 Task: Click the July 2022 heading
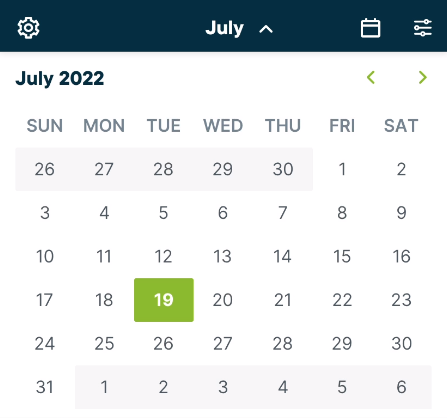point(60,79)
